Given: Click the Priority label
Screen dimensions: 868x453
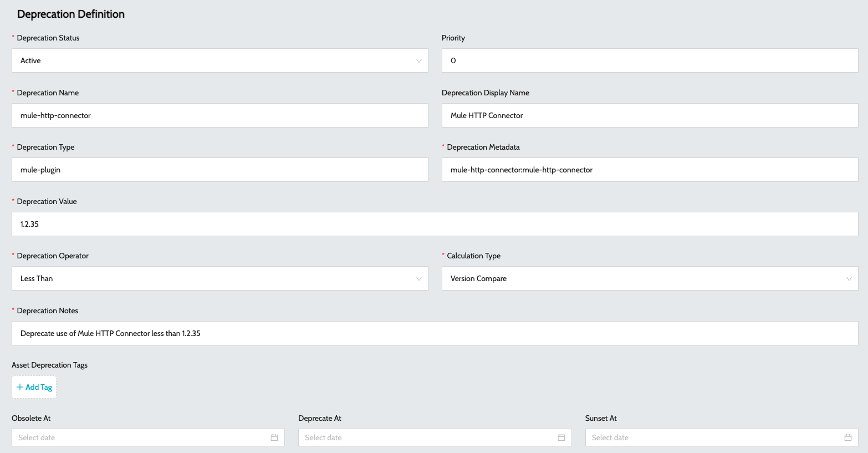Looking at the screenshot, I should 453,38.
